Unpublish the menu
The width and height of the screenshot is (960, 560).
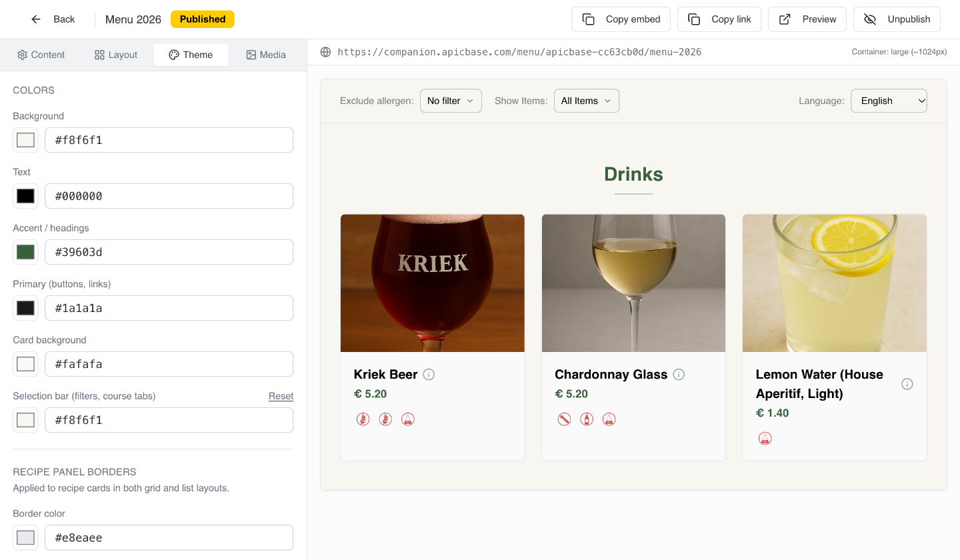(x=897, y=19)
